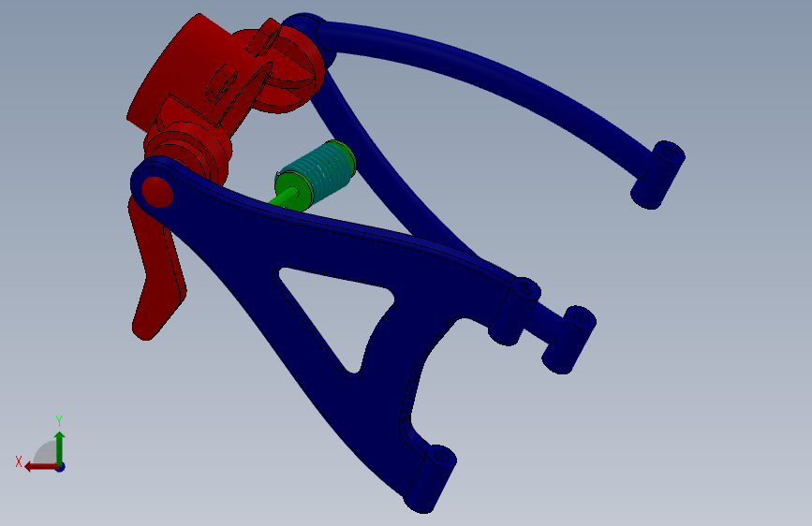Click the 'Y' axis label text
The width and height of the screenshot is (812, 526).
tap(59, 420)
